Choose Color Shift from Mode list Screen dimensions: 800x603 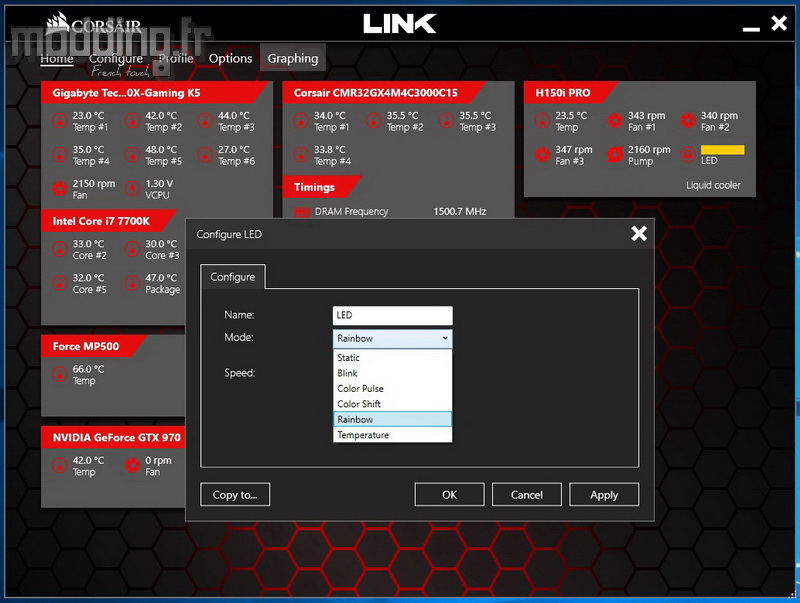[392, 404]
